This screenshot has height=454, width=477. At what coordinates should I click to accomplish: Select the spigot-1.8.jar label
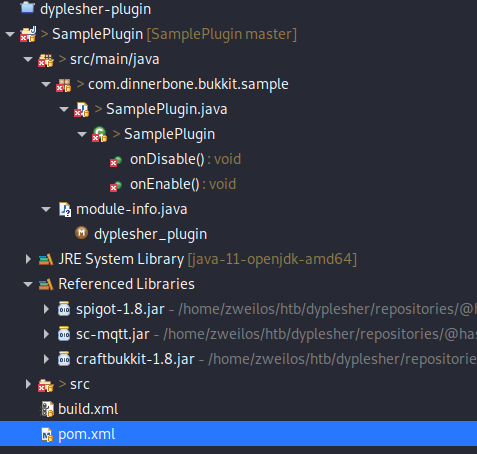click(x=120, y=309)
